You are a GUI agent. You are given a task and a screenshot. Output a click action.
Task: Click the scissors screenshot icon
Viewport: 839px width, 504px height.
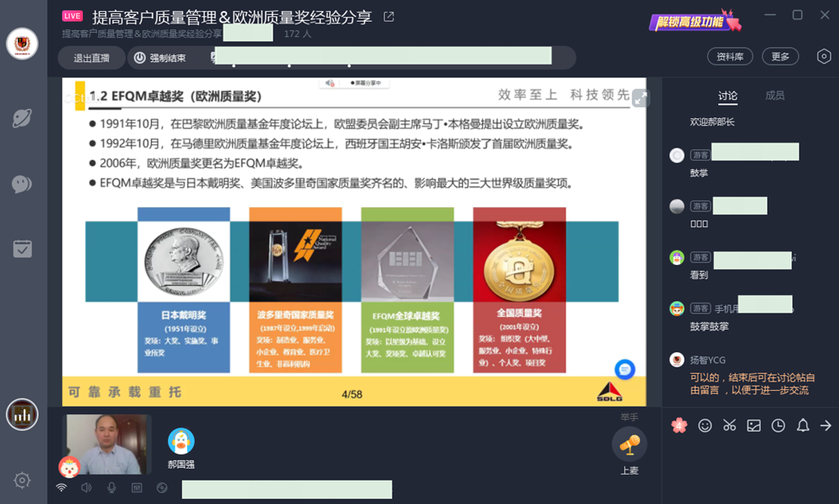tap(729, 425)
